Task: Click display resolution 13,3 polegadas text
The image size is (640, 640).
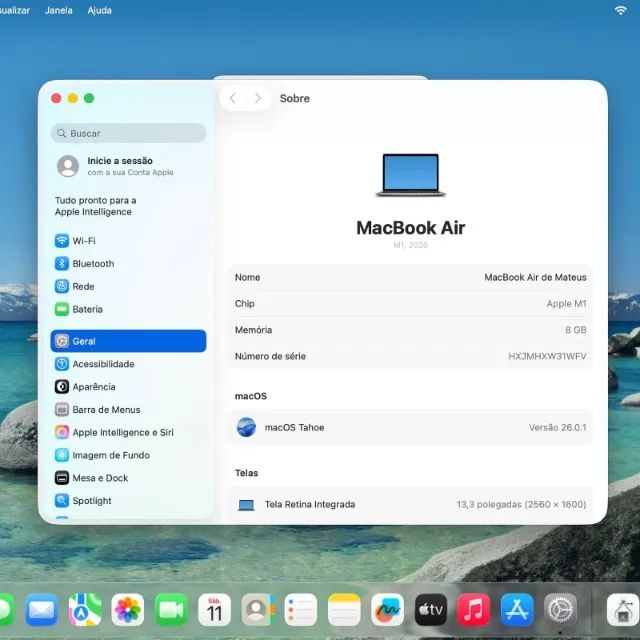Action: pyautogui.click(x=521, y=504)
